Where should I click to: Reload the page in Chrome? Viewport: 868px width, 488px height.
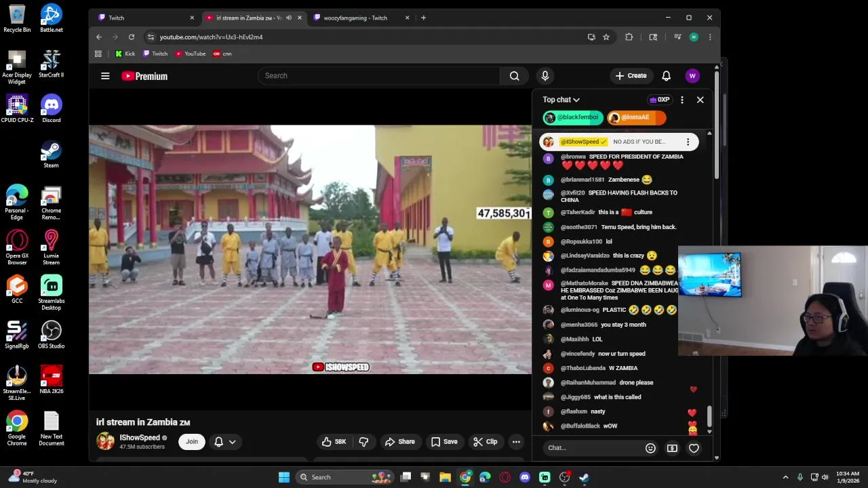tap(132, 37)
